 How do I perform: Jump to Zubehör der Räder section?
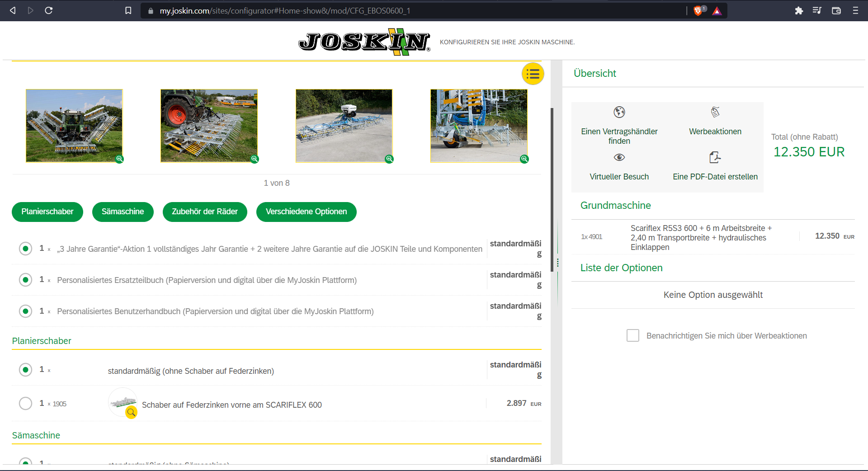click(x=205, y=212)
